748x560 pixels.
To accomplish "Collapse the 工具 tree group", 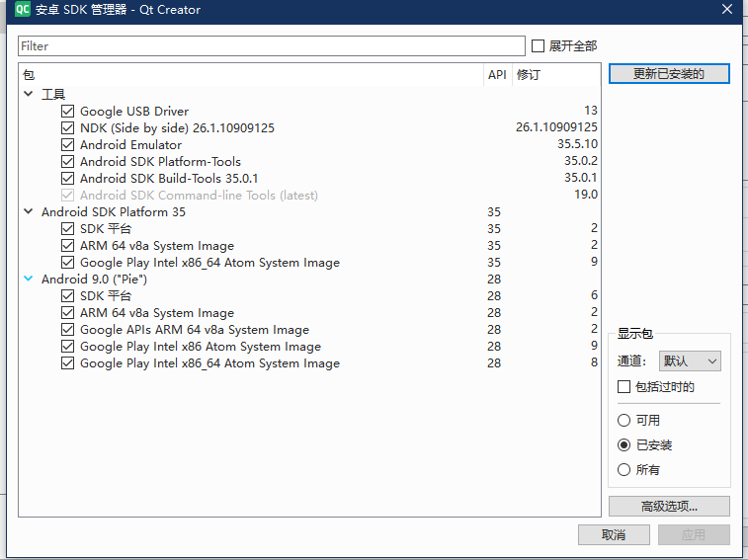I will 28,94.
